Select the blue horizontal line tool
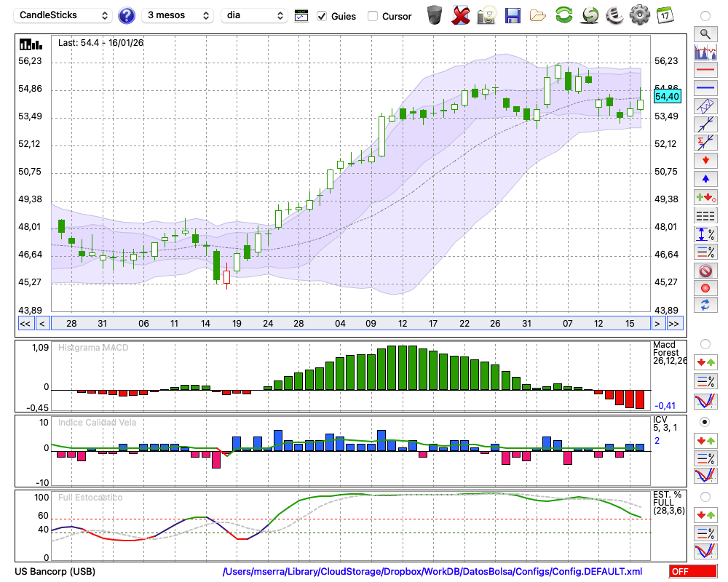 click(705, 88)
